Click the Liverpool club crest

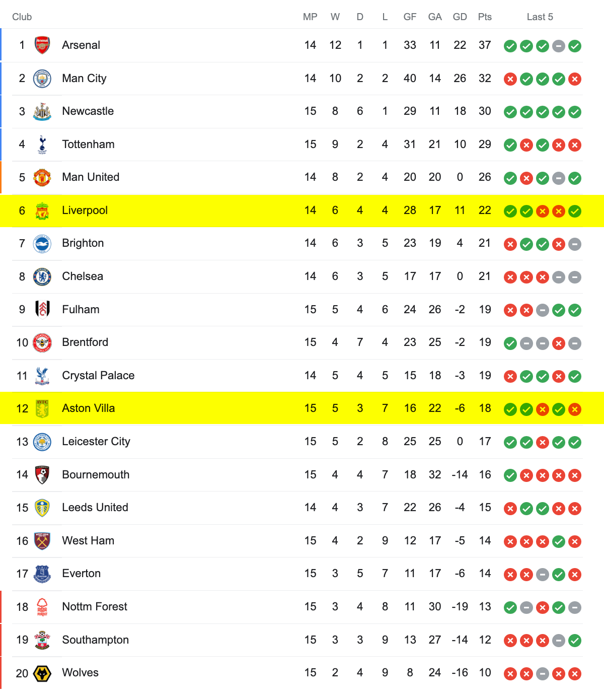point(42,211)
